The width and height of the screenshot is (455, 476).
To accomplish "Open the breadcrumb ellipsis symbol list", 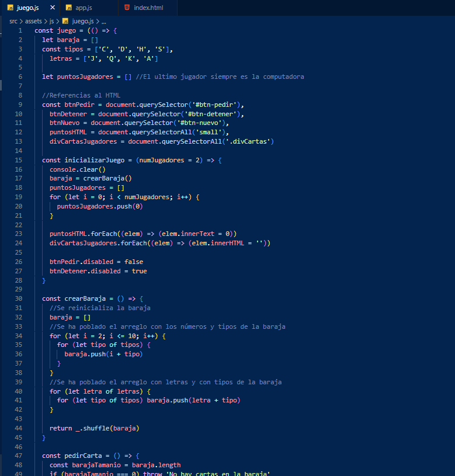I will [104, 22].
